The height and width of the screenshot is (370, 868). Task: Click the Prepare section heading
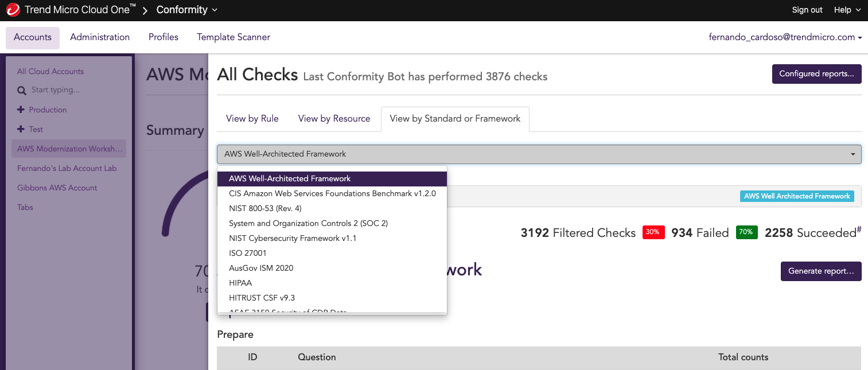pyautogui.click(x=235, y=334)
